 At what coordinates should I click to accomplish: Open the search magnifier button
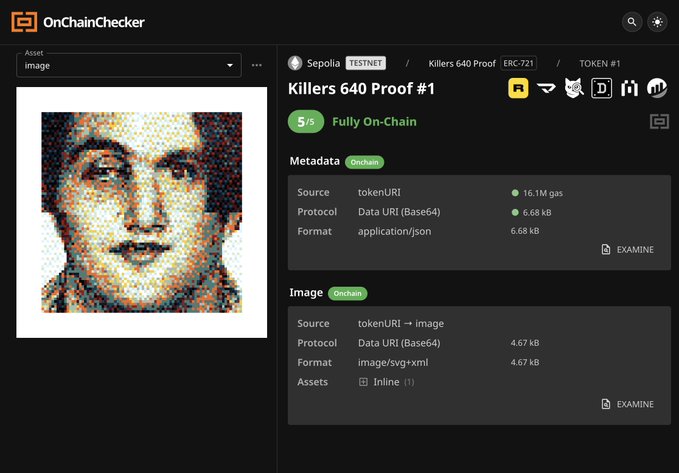tap(632, 22)
